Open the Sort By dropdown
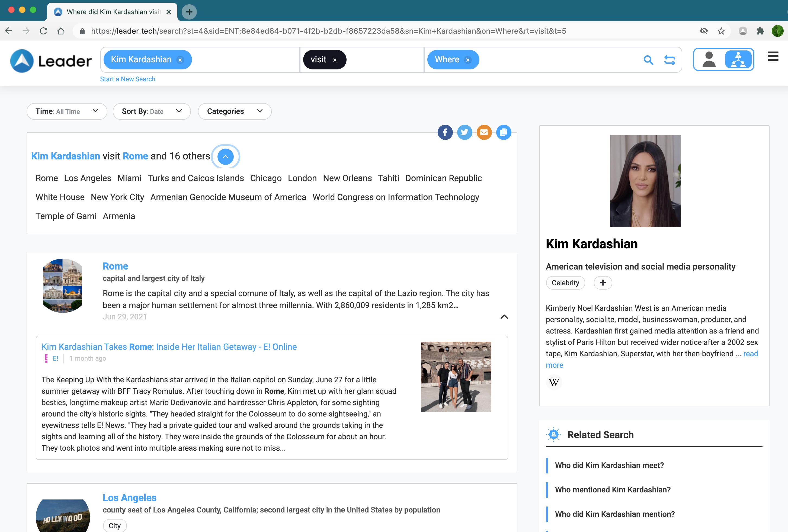This screenshot has width=788, height=532. [x=152, y=111]
